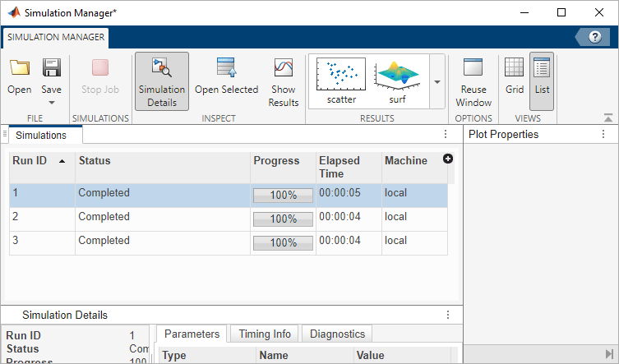
Task: Open the Simulation Details panel options menu
Action: (448, 315)
